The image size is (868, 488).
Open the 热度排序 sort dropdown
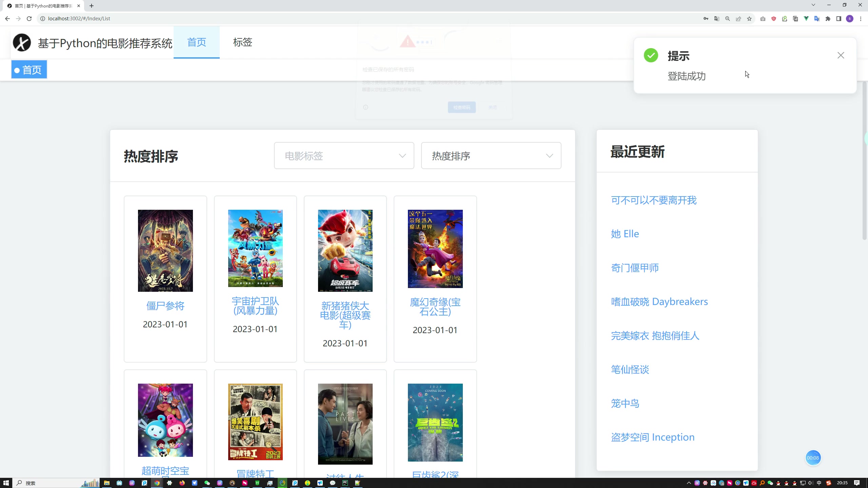click(x=491, y=156)
